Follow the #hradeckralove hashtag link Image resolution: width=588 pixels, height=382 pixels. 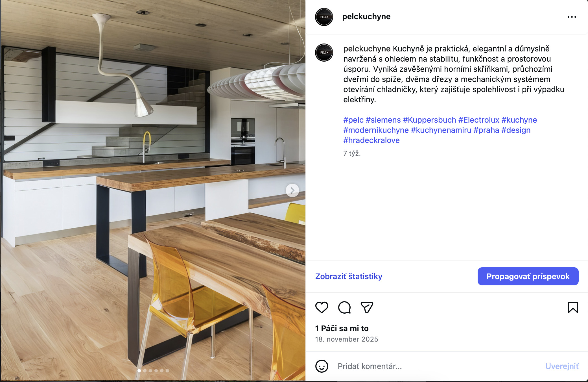pos(371,140)
